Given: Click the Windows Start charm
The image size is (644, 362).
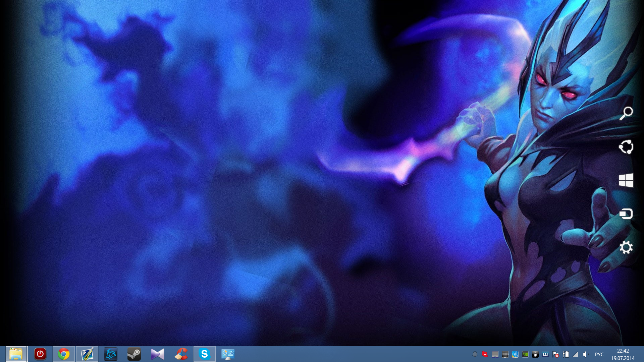Looking at the screenshot, I should click(626, 180).
